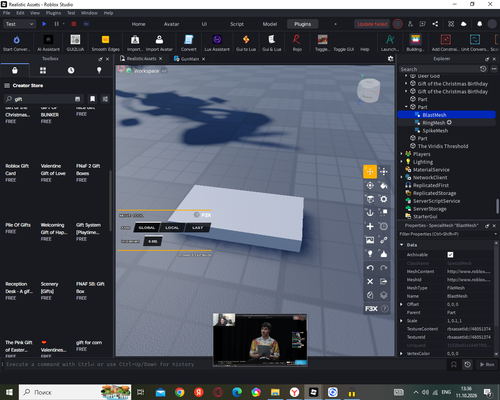Click the Run button in command bar
The height and width of the screenshot is (400, 500).
(x=487, y=364)
